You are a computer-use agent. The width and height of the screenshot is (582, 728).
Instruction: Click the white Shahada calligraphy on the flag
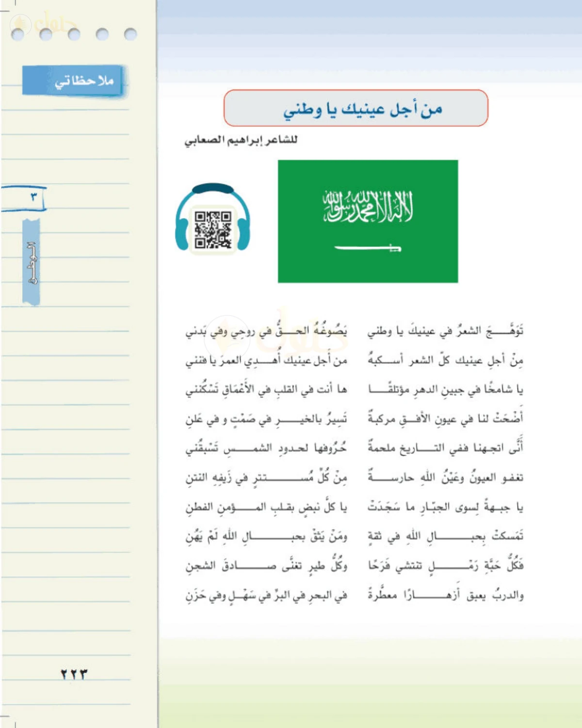tap(368, 206)
